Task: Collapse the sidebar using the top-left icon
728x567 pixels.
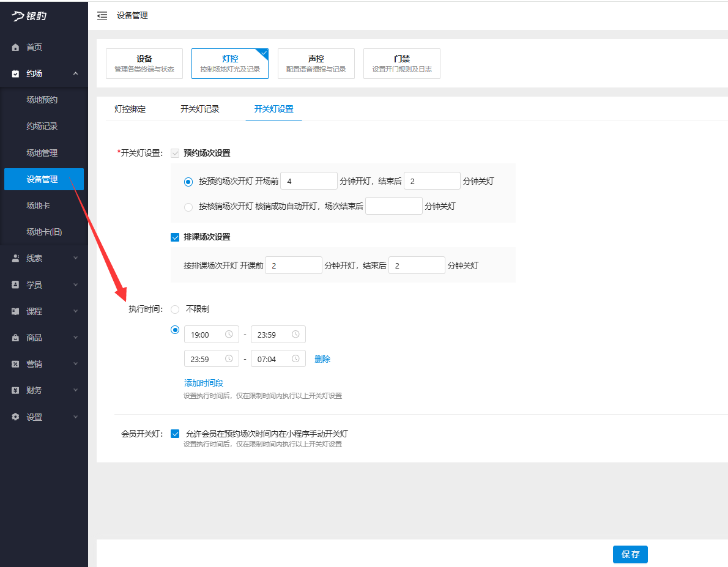Action: (x=102, y=16)
